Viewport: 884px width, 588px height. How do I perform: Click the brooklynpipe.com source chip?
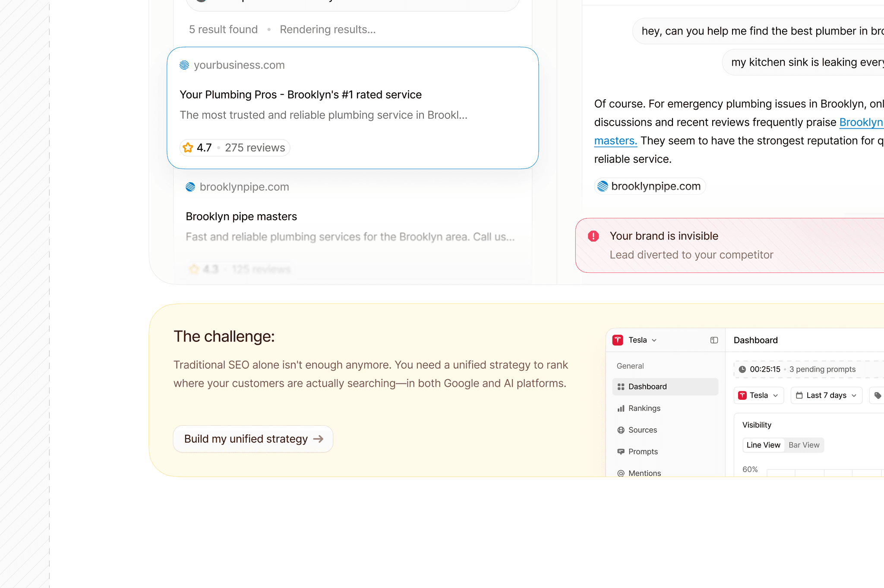(x=650, y=187)
